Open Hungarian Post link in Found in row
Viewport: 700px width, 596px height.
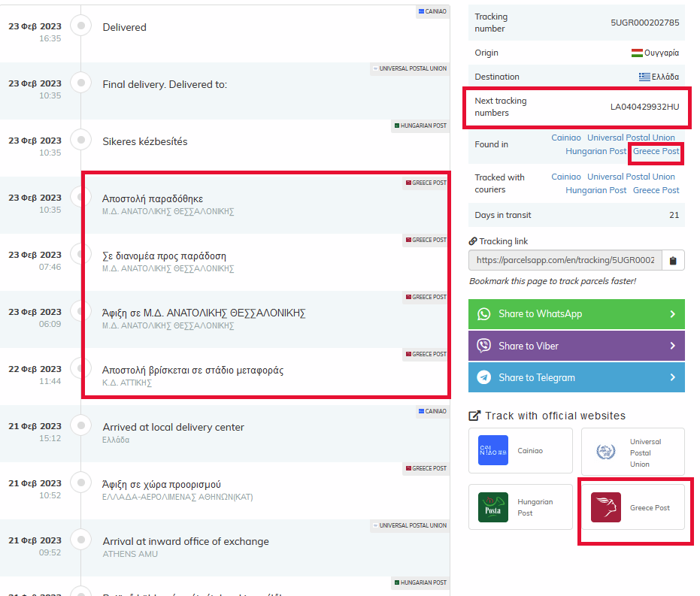pos(596,151)
